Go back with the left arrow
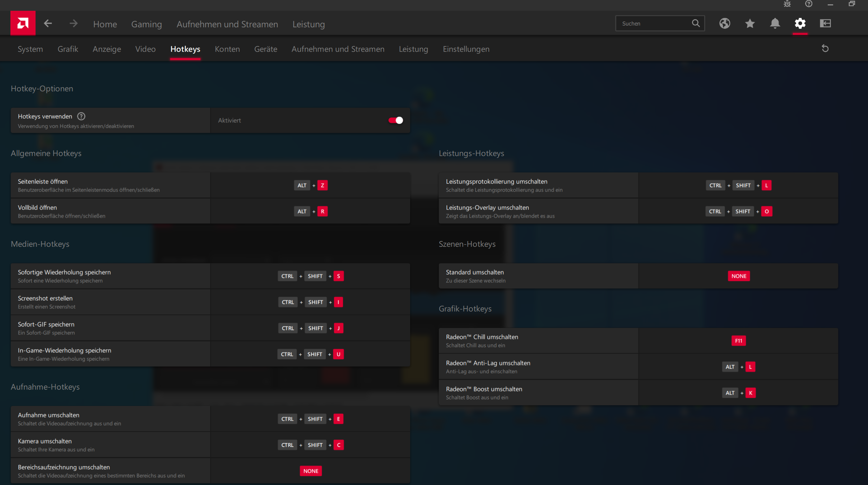868x485 pixels. coord(48,24)
